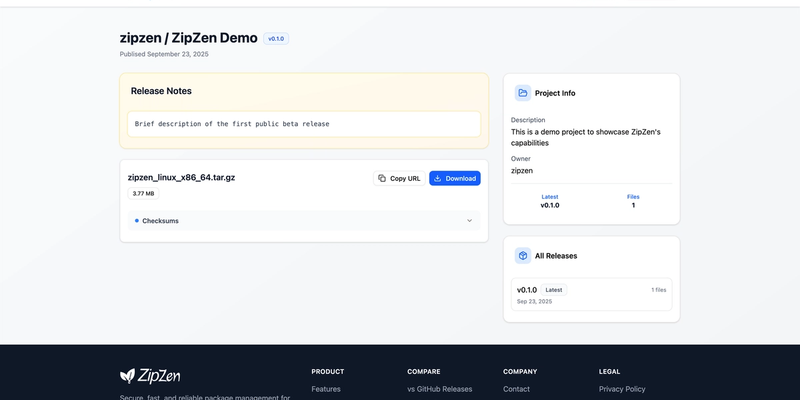Click the All Releases heading text
The image size is (800, 400).
coord(556,256)
